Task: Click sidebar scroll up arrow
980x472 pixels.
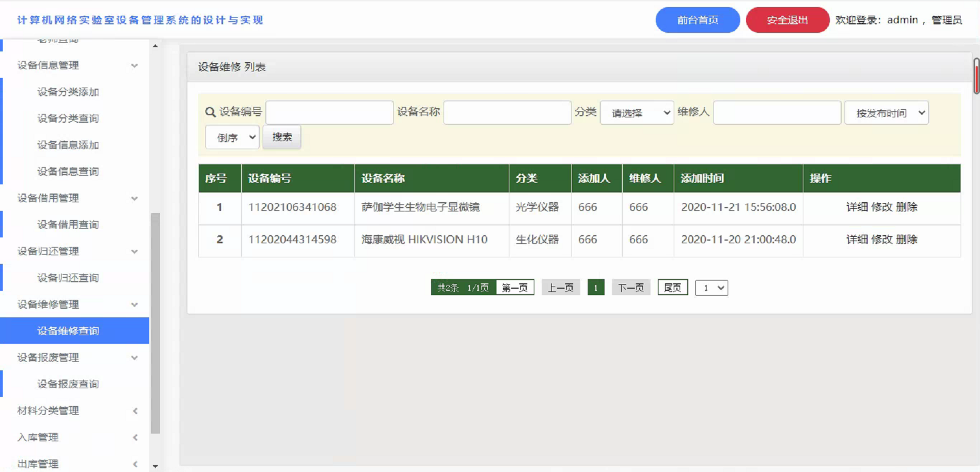Action: pyautogui.click(x=155, y=46)
